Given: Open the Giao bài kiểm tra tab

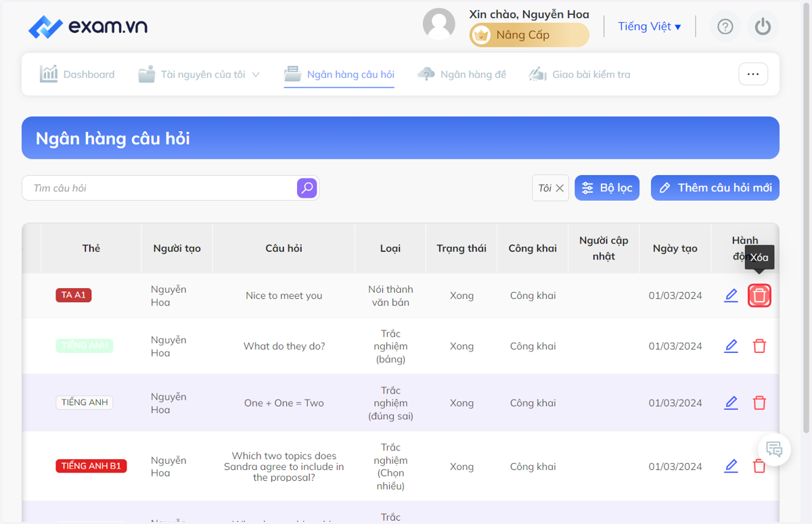Looking at the screenshot, I should 579,74.
